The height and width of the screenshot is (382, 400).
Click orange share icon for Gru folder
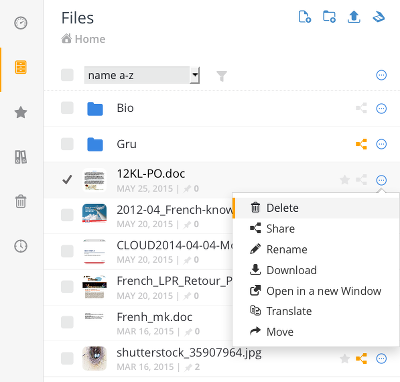tap(362, 144)
